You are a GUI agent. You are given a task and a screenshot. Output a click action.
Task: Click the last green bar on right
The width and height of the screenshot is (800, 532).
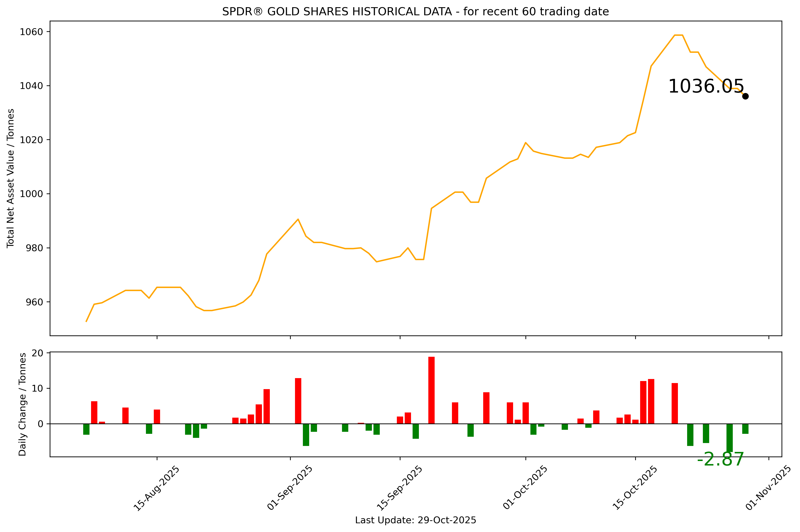click(745, 428)
